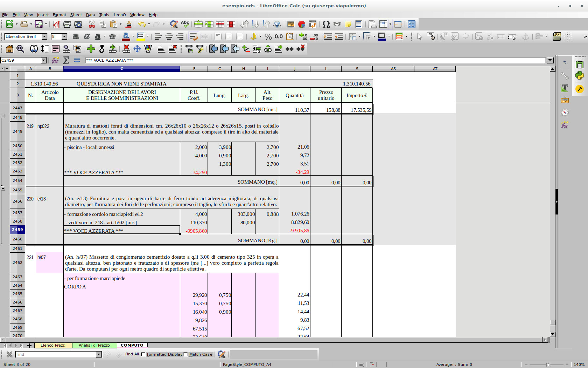Close the Find toolbar

(9, 354)
